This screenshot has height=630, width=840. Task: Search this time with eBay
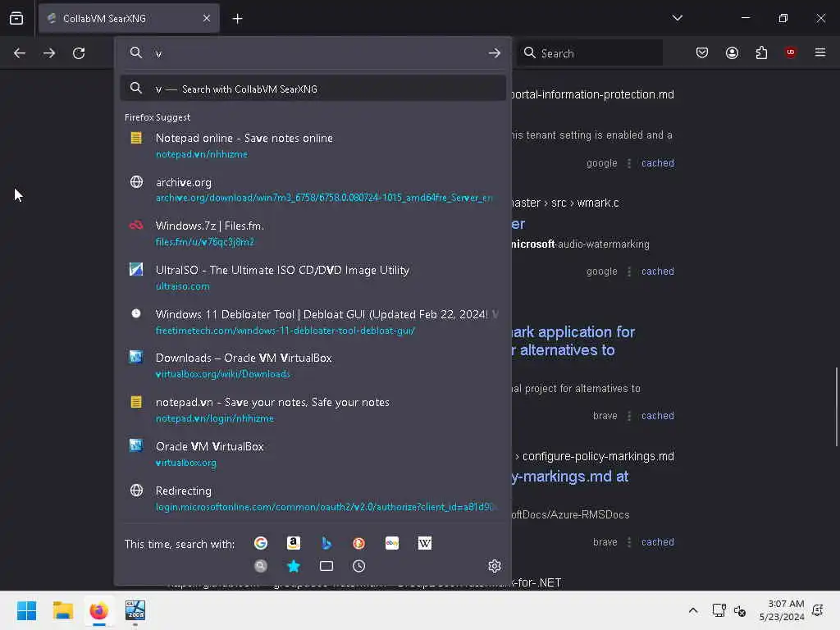[391, 543]
